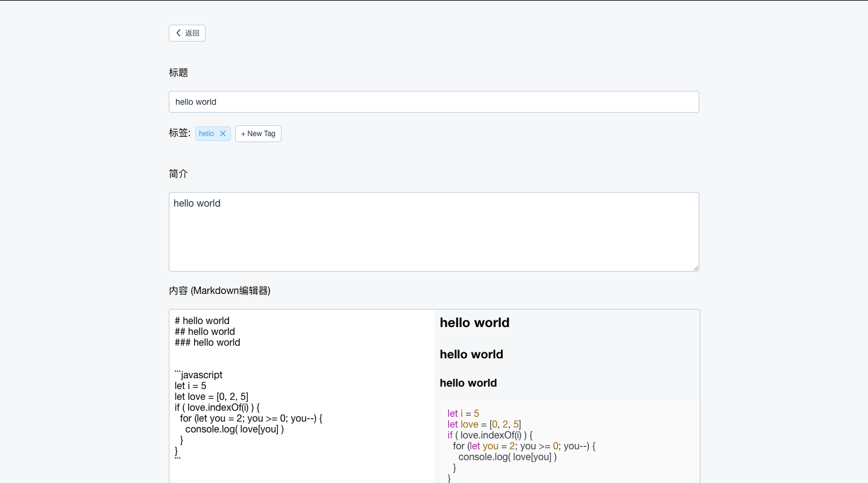Image resolution: width=868 pixels, height=483 pixels.
Task: Click "let i = 5" line in editor source
Action: pyautogui.click(x=190, y=385)
